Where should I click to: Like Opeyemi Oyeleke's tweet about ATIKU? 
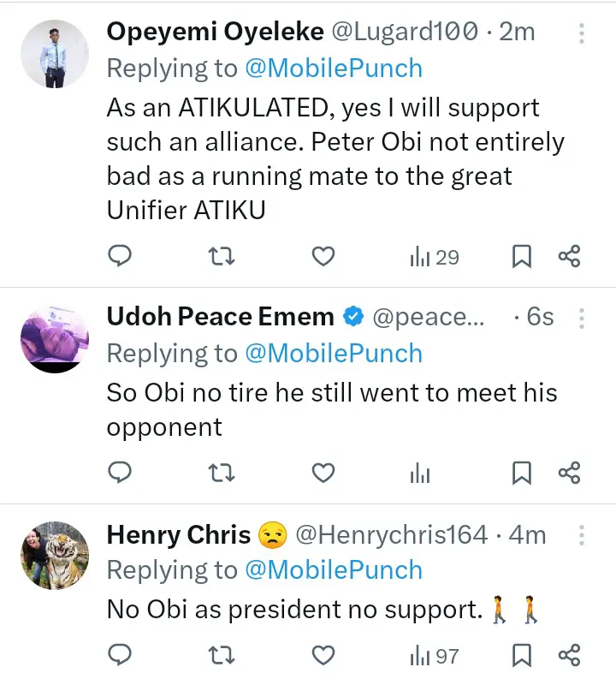point(323,255)
